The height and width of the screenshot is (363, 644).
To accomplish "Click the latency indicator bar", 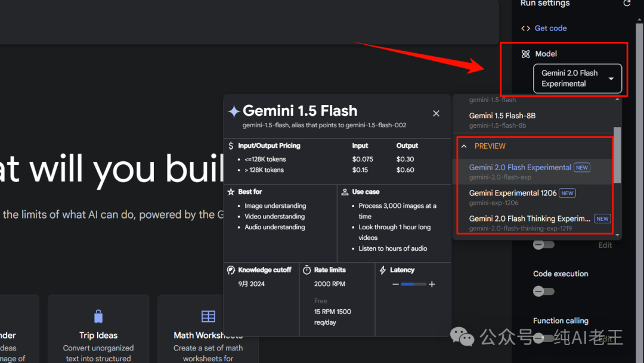I will [414, 284].
